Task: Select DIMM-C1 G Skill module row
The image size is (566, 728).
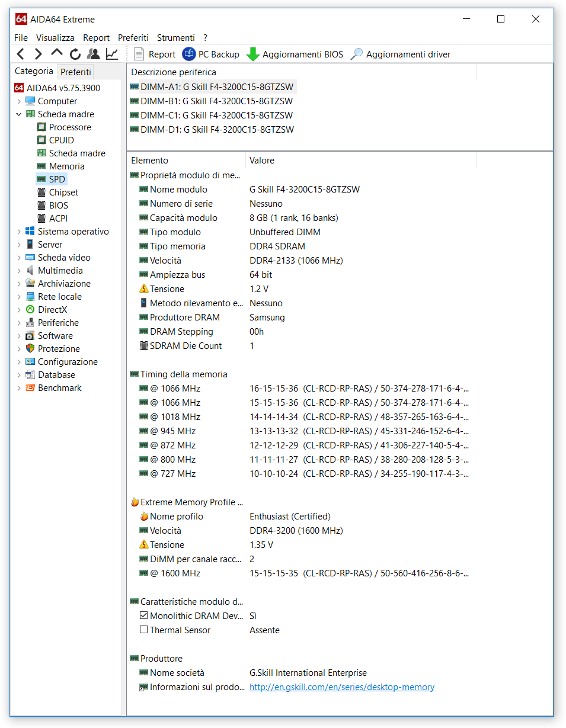Action: point(212,116)
